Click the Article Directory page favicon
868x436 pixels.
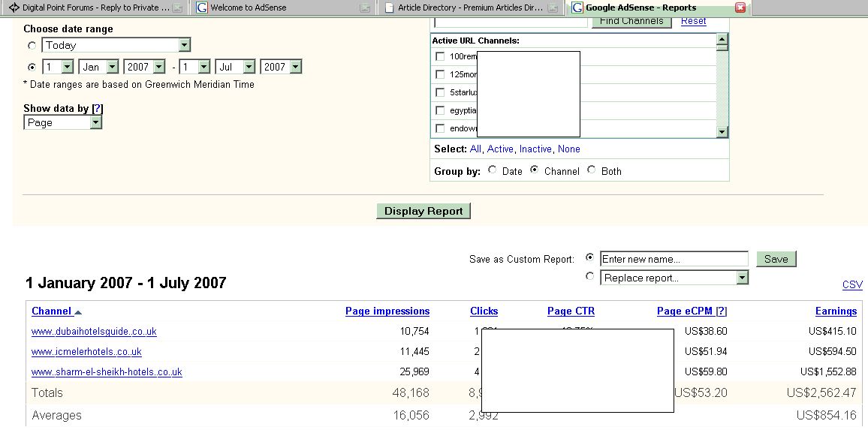(390, 8)
